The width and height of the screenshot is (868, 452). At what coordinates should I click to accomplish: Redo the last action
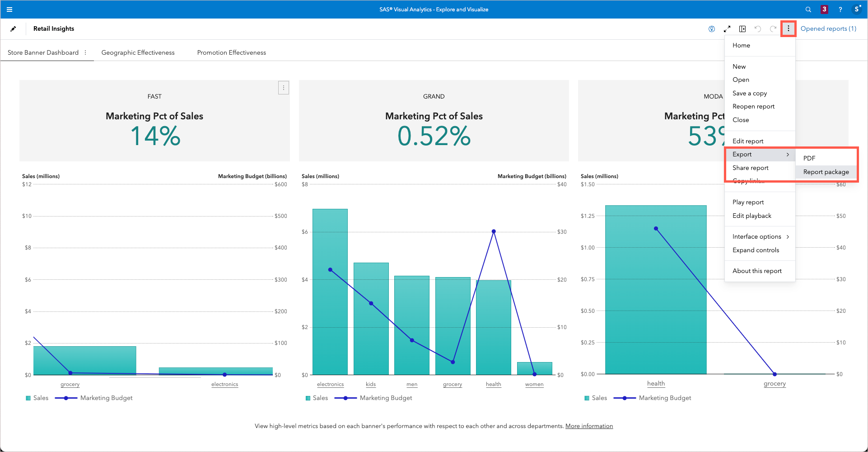tap(773, 28)
